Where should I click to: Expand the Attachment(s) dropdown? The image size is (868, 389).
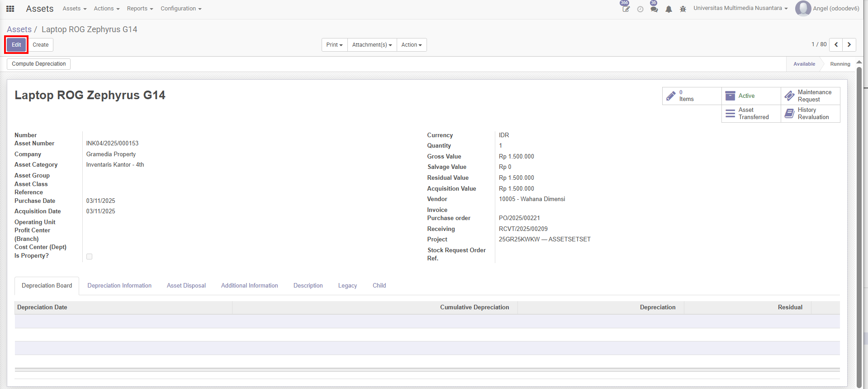(372, 45)
